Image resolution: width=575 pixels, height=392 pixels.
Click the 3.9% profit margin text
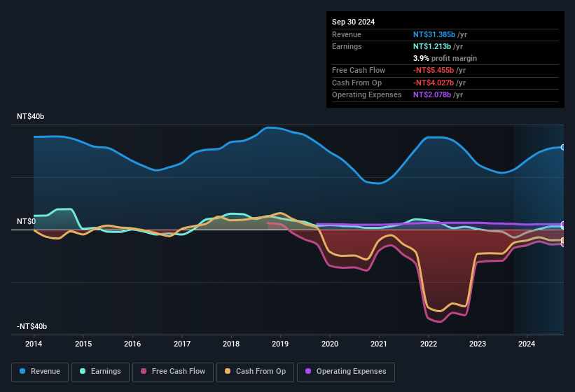click(445, 58)
